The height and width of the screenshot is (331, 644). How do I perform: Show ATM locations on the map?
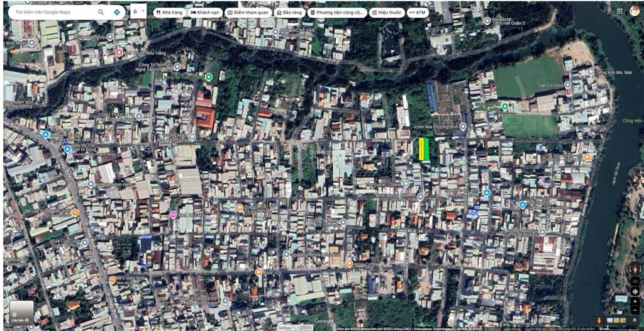point(417,12)
